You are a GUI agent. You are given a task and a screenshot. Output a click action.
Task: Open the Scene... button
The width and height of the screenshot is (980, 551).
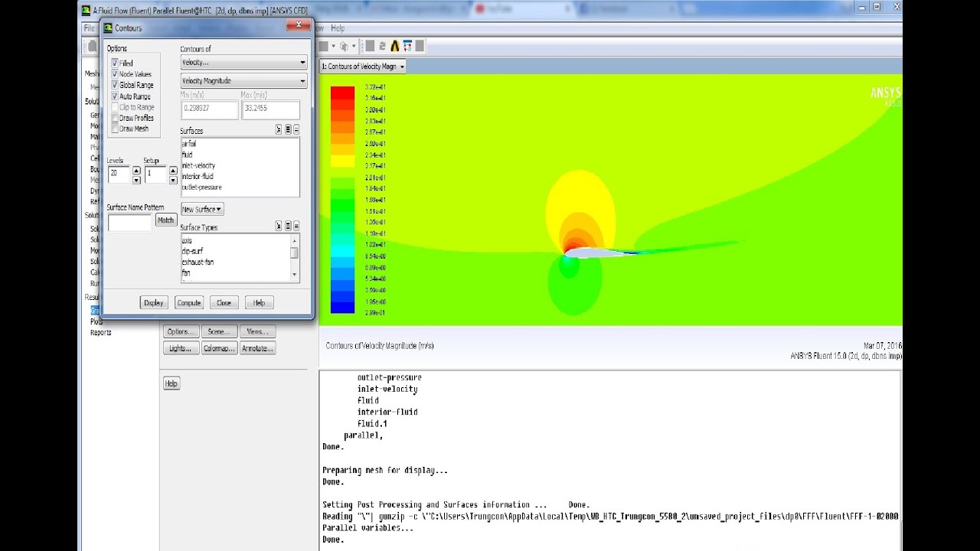point(219,331)
